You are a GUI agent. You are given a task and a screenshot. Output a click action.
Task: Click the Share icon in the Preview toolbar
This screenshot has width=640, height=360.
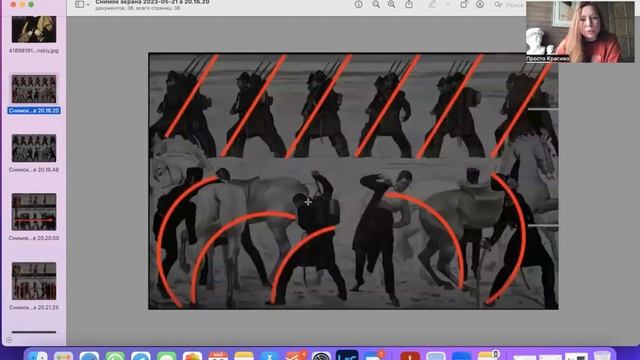click(409, 4)
